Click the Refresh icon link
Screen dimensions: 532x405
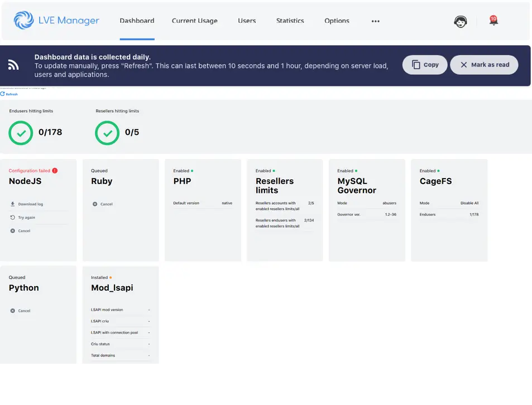point(3,94)
